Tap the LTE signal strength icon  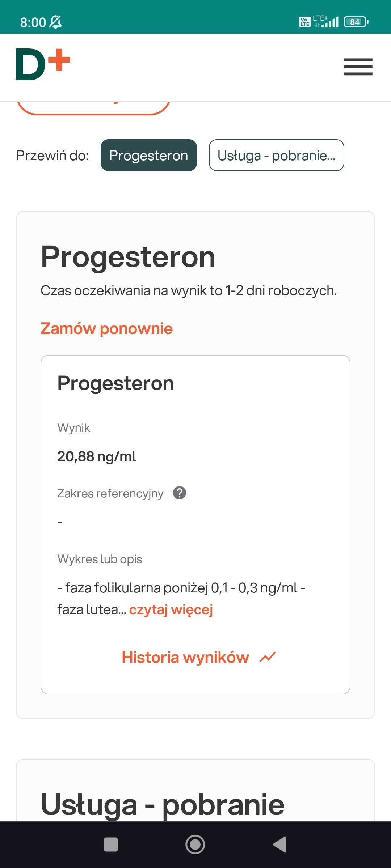[x=327, y=22]
